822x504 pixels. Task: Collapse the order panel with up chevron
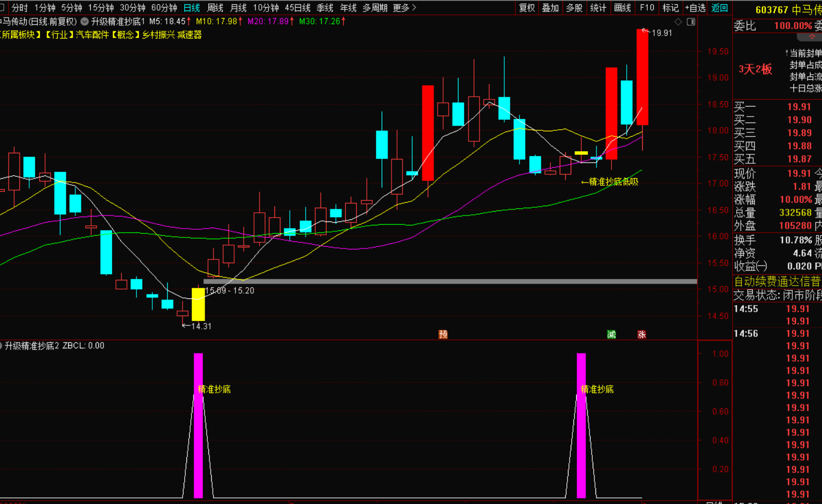pos(812,37)
